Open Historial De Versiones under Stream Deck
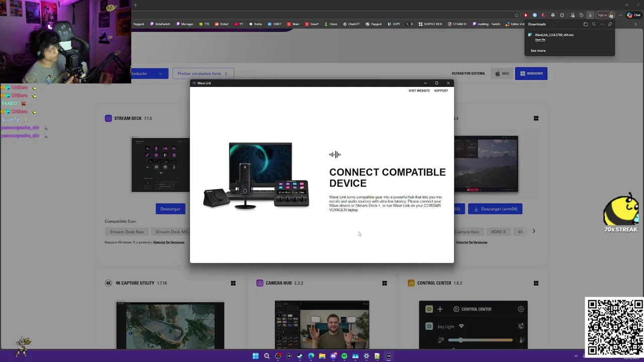 click(x=169, y=242)
